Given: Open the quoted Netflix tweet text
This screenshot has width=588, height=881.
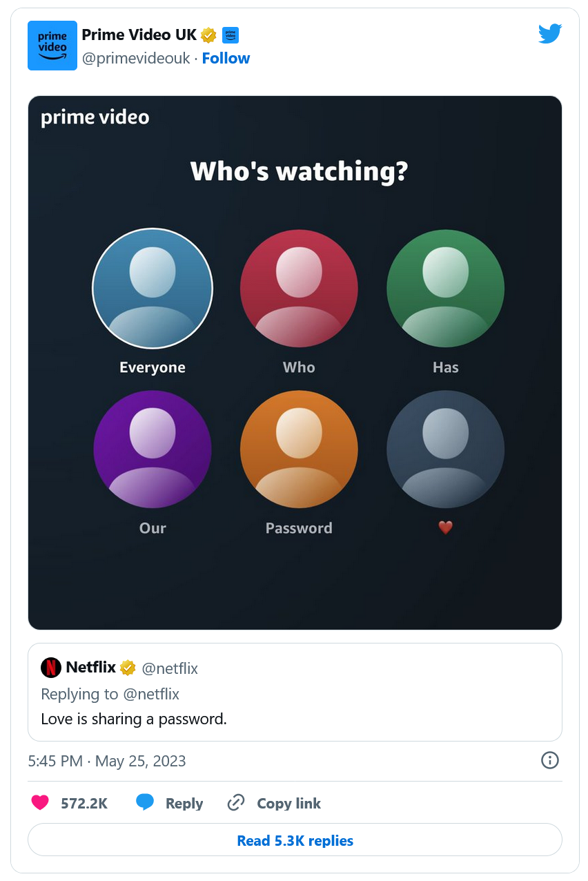Looking at the screenshot, I should (134, 719).
